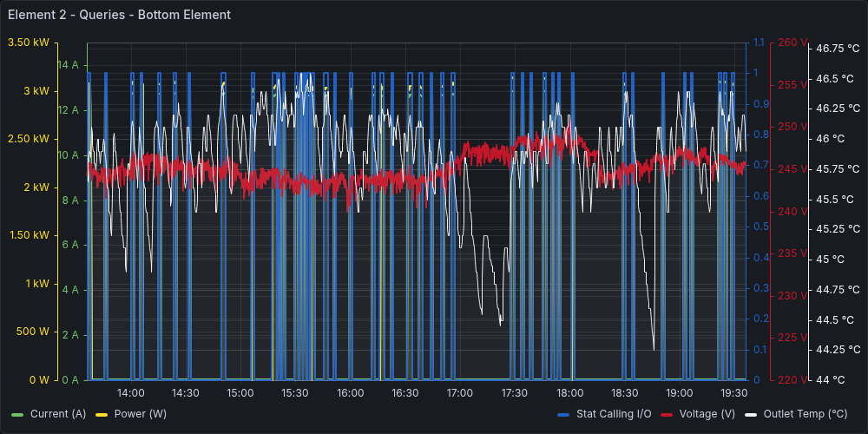
Task: Click the 18:30 time axis label
Action: (x=624, y=393)
